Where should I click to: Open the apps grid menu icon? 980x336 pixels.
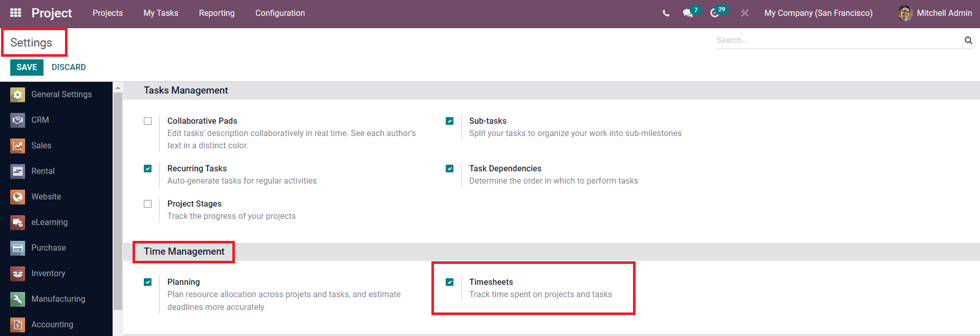click(x=15, y=13)
